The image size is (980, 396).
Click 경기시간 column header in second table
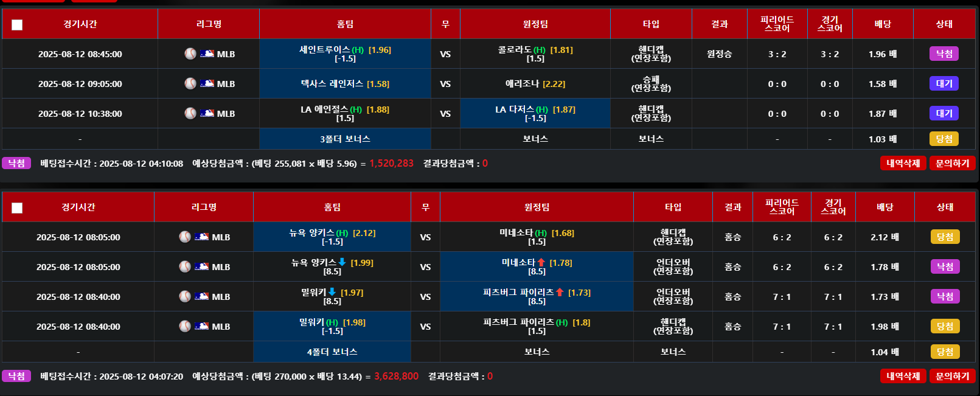click(78, 207)
